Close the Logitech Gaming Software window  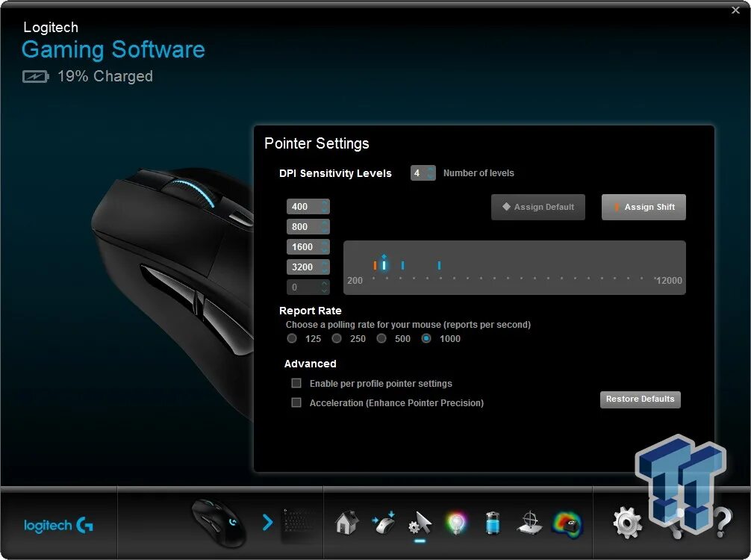coord(735,10)
